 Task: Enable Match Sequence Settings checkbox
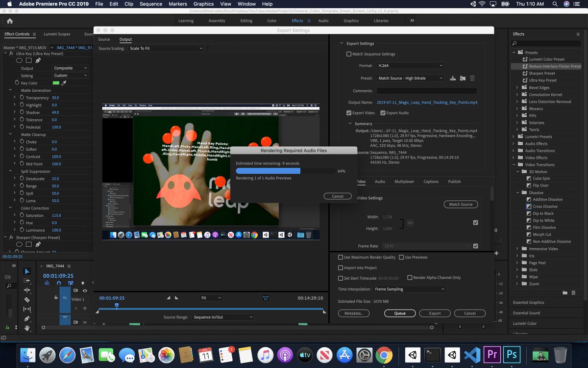(x=349, y=54)
